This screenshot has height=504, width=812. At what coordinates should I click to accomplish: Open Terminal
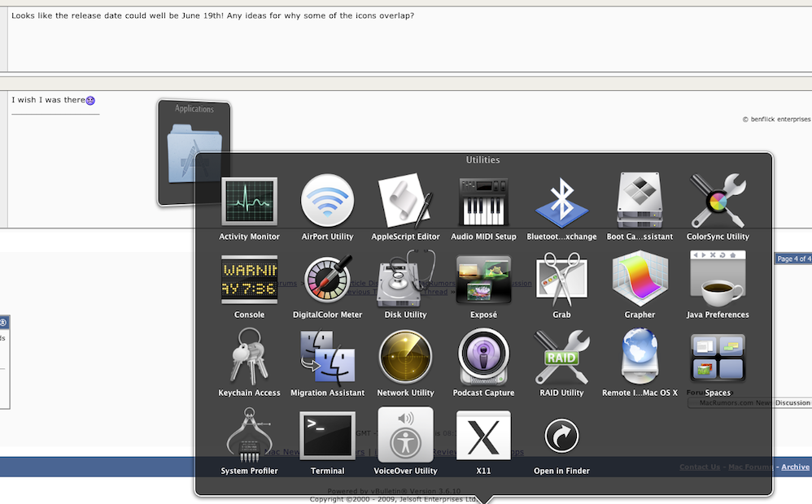pyautogui.click(x=327, y=436)
